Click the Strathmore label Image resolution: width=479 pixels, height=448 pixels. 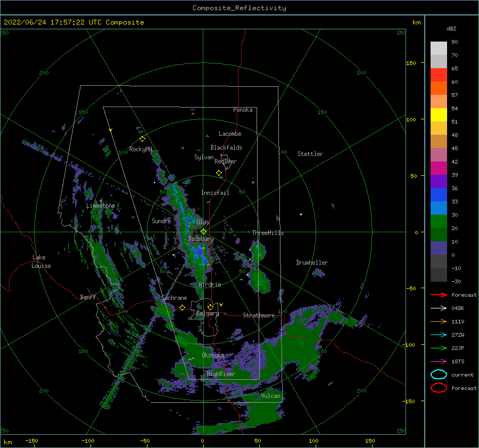pyautogui.click(x=259, y=315)
